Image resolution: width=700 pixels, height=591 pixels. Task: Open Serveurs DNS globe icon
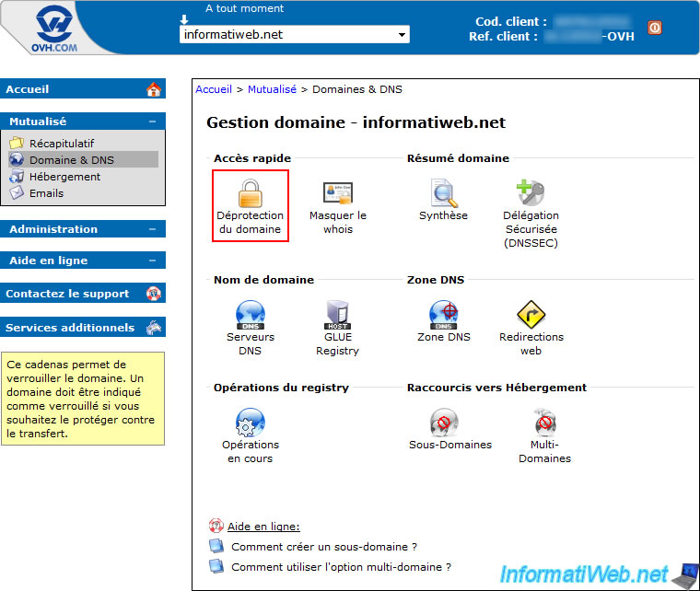pyautogui.click(x=250, y=315)
